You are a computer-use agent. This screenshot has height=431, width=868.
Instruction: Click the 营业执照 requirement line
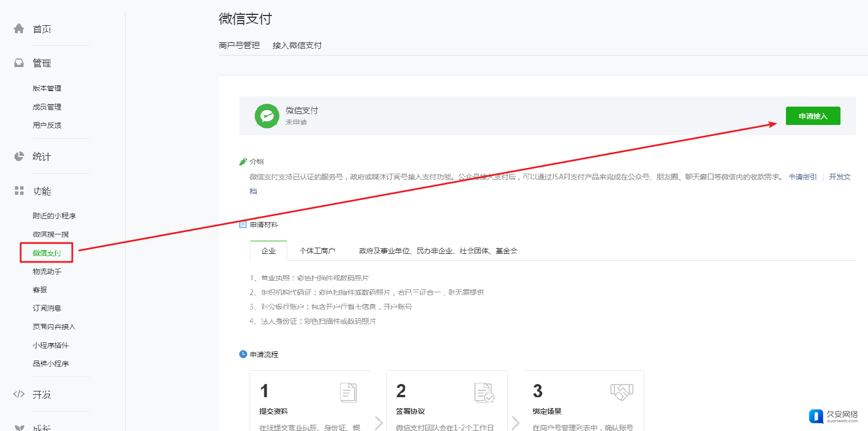[x=309, y=278]
